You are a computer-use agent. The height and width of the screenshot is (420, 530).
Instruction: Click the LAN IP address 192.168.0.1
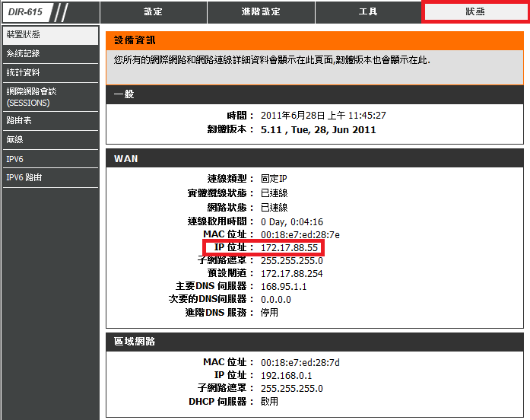pos(286,375)
